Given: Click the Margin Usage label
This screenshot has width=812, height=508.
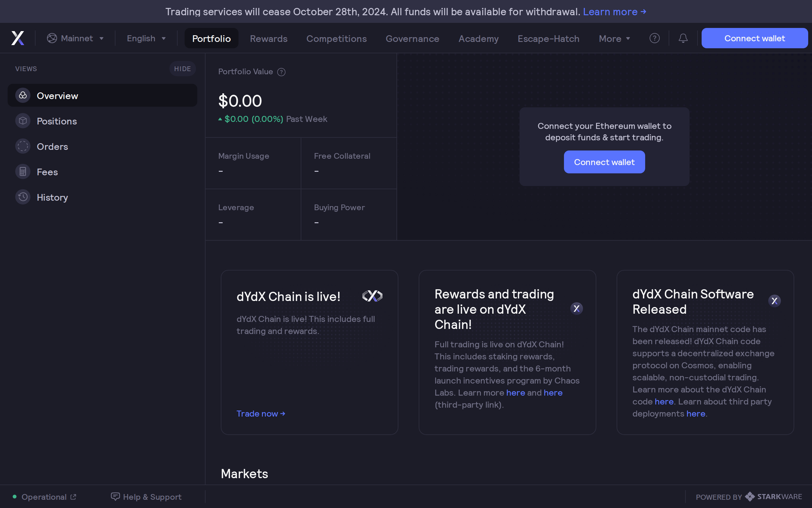Looking at the screenshot, I should [x=244, y=156].
